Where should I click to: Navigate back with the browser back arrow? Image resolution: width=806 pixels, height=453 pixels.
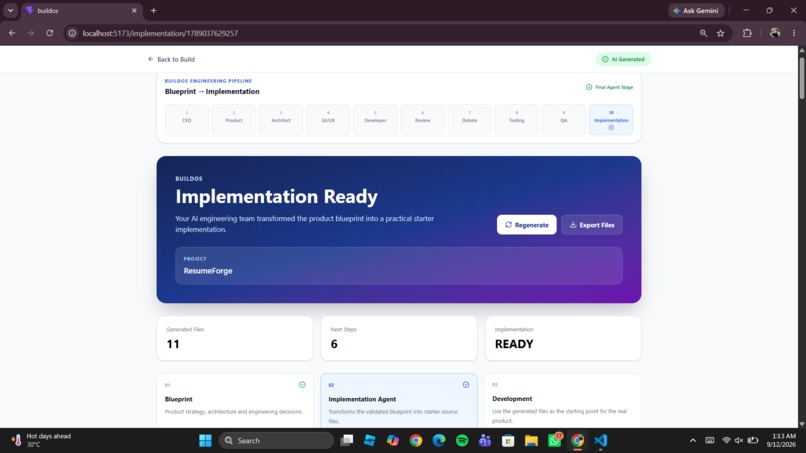(x=12, y=33)
